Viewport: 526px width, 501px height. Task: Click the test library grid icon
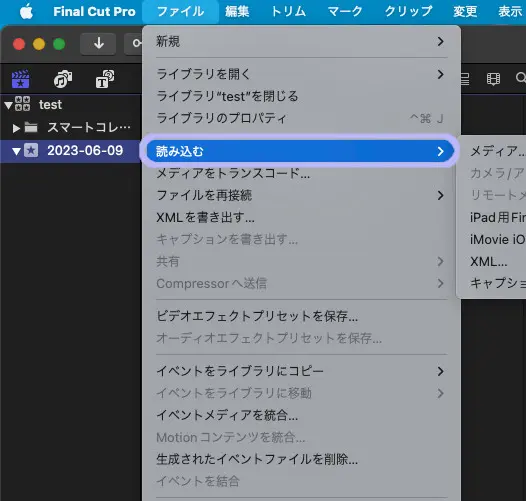tap(22, 103)
